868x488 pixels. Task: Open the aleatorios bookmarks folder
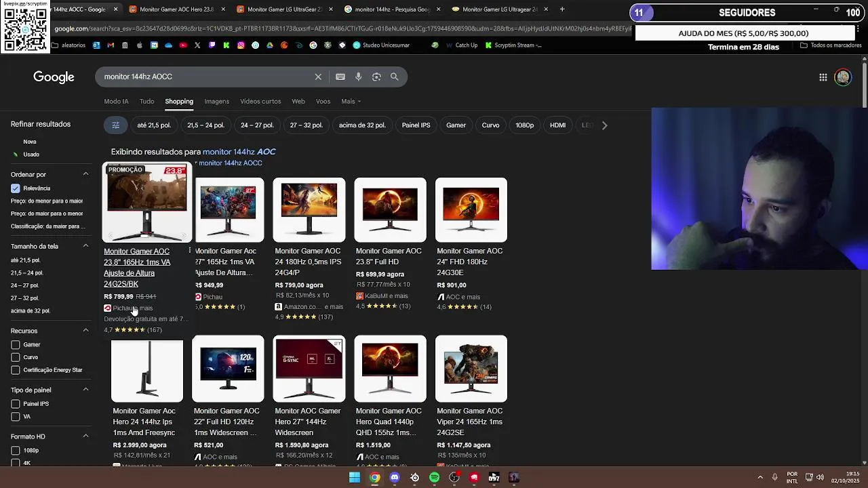pos(68,45)
